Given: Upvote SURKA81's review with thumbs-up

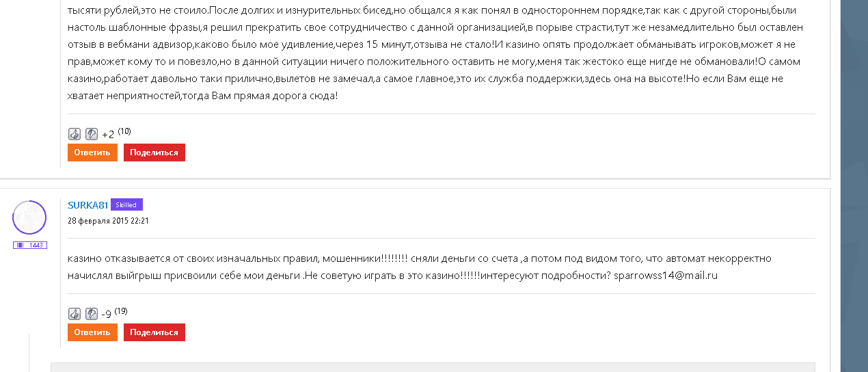Looking at the screenshot, I should 74,314.
